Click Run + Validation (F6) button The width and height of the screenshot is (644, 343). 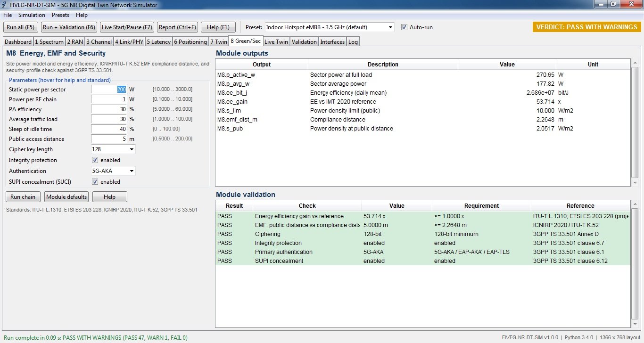tap(69, 27)
